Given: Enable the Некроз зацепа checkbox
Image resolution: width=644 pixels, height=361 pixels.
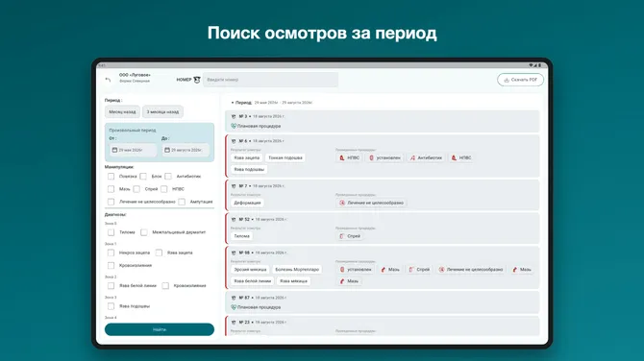Looking at the screenshot, I should click(111, 253).
